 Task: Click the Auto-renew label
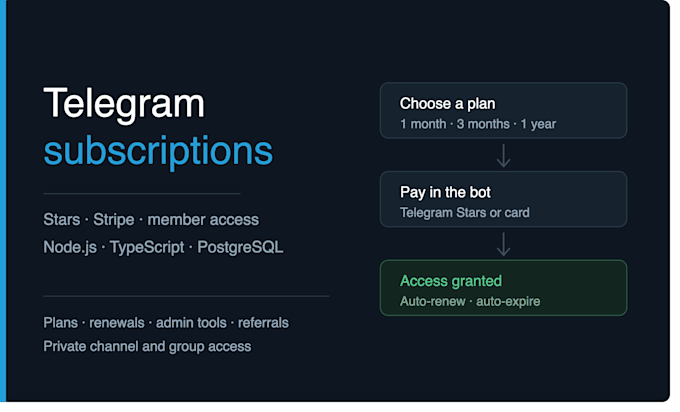click(433, 301)
